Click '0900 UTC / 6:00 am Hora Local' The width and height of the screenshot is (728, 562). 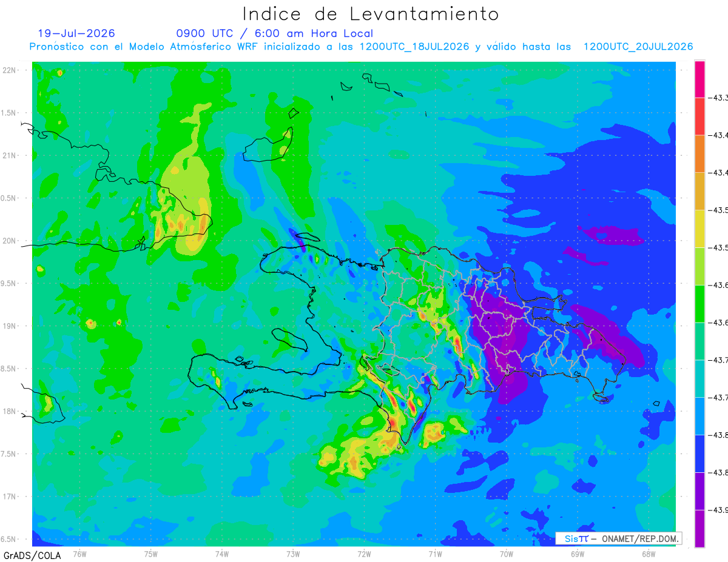click(x=275, y=33)
